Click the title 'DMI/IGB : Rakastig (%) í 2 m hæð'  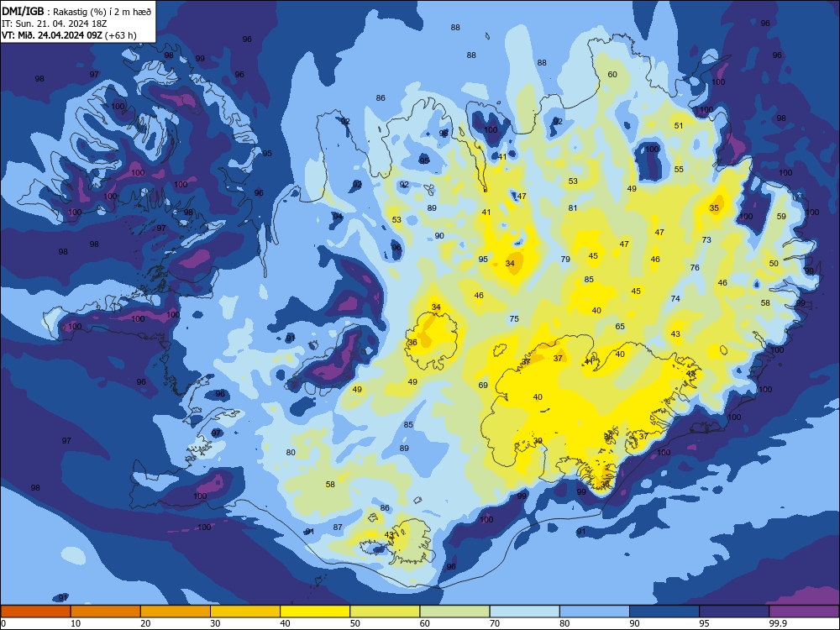[76, 11]
